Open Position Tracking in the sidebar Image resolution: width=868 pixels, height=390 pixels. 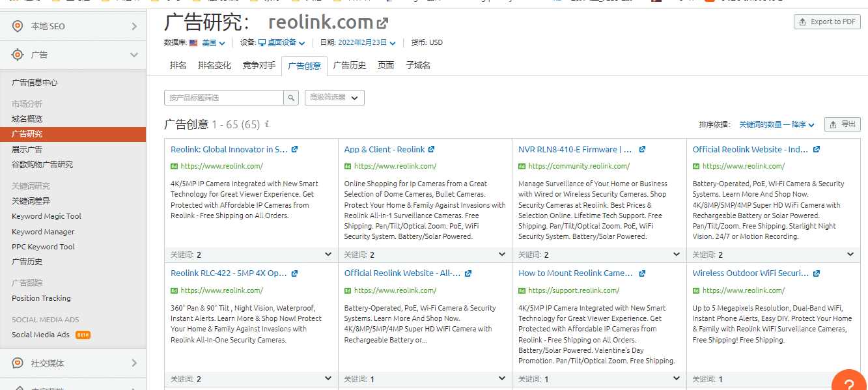pos(41,298)
